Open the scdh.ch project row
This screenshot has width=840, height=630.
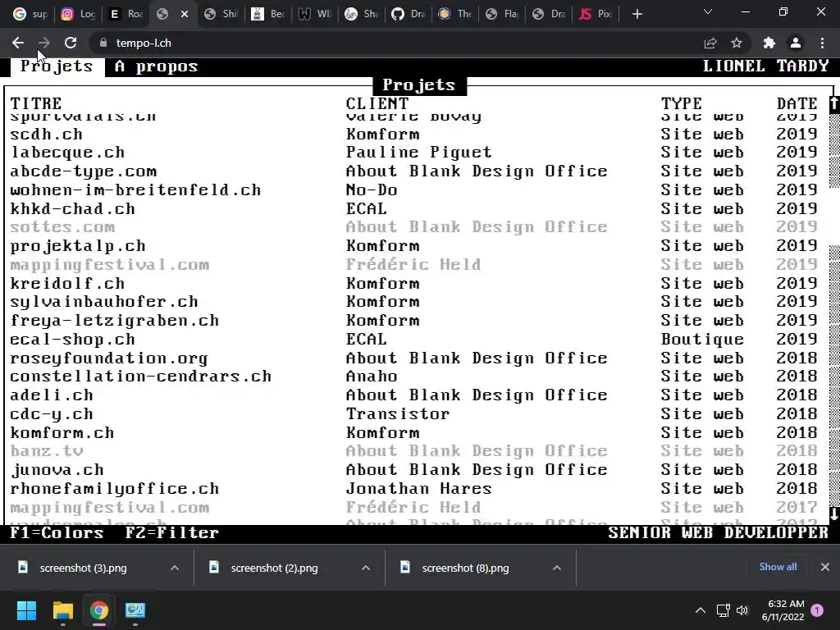(x=413, y=134)
